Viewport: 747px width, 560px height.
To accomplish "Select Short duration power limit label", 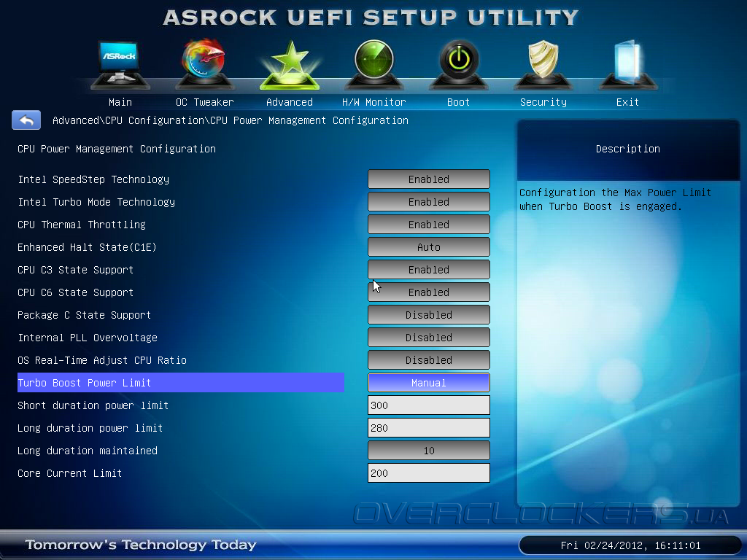I will click(93, 405).
